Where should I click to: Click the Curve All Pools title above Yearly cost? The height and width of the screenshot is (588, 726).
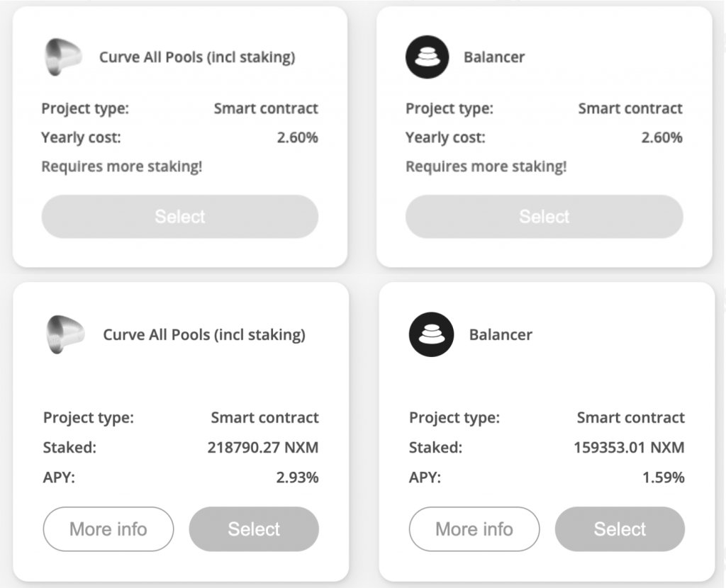click(197, 57)
